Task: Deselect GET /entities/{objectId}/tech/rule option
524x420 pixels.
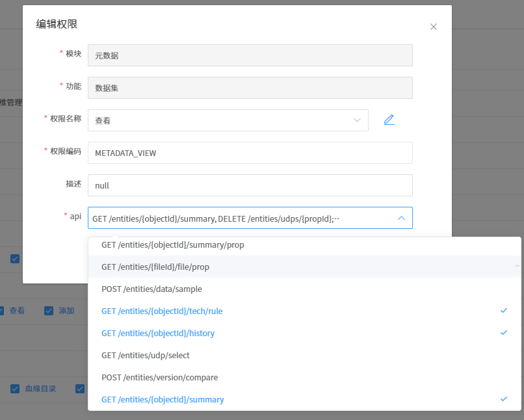Action: [304, 311]
